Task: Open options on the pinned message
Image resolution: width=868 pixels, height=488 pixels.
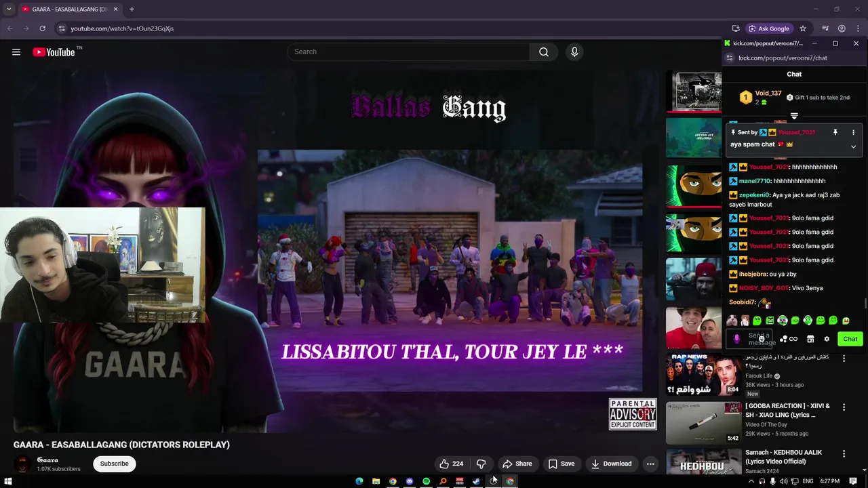Action: 853,132
